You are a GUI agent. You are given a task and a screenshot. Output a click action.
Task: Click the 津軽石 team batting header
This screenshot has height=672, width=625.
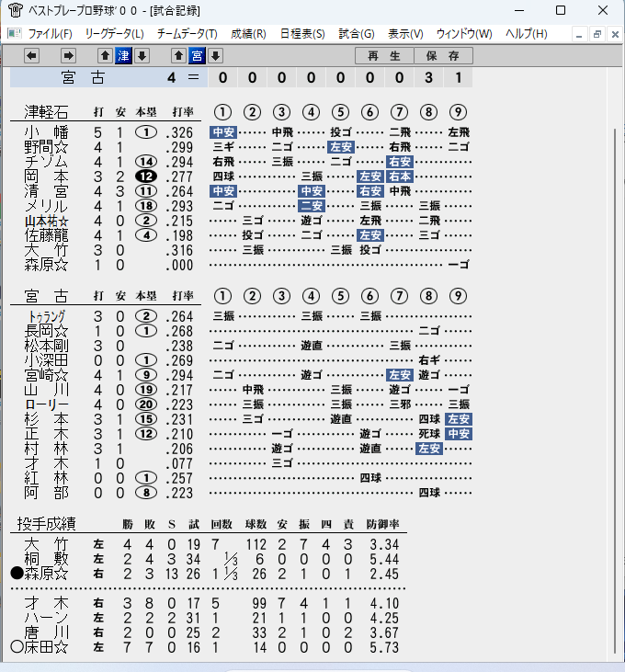(46, 112)
